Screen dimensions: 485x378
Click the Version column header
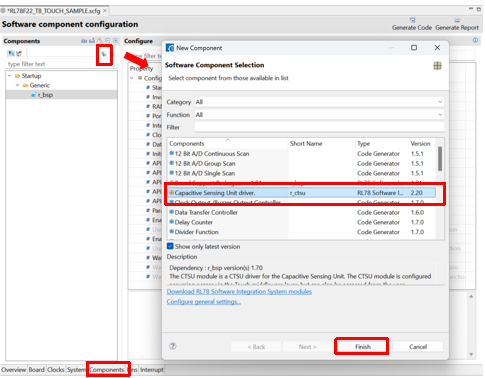[x=421, y=144]
